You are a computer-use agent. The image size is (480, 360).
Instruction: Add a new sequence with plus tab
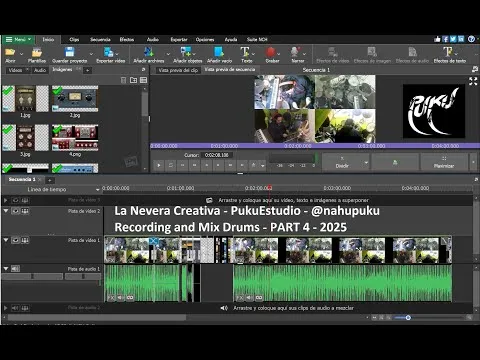[49, 180]
